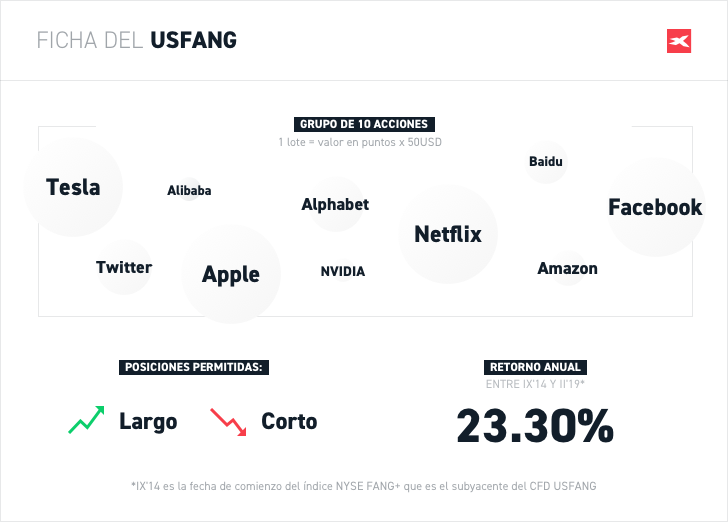Select the Tesla stock bubble
Screen dimensions: 728x522
pos(73,187)
